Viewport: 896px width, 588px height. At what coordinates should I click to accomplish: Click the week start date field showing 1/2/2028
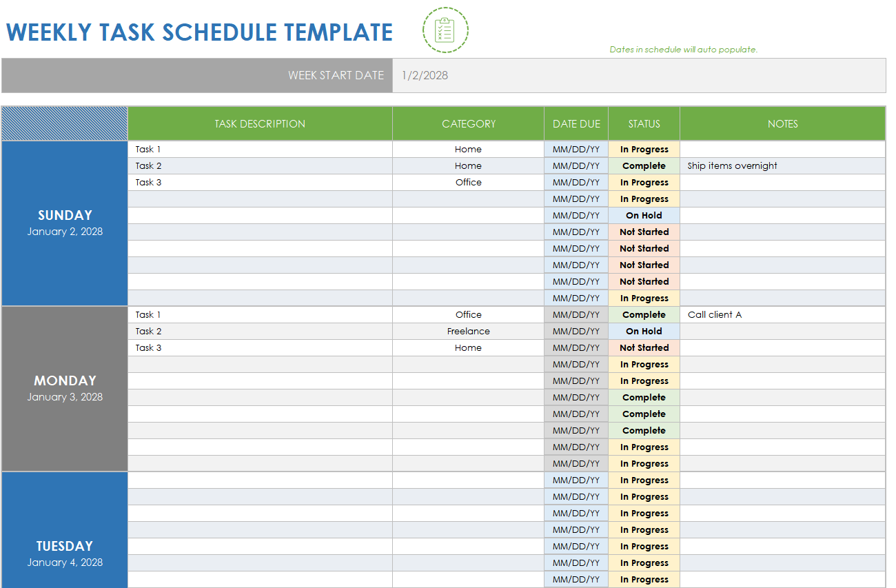638,75
